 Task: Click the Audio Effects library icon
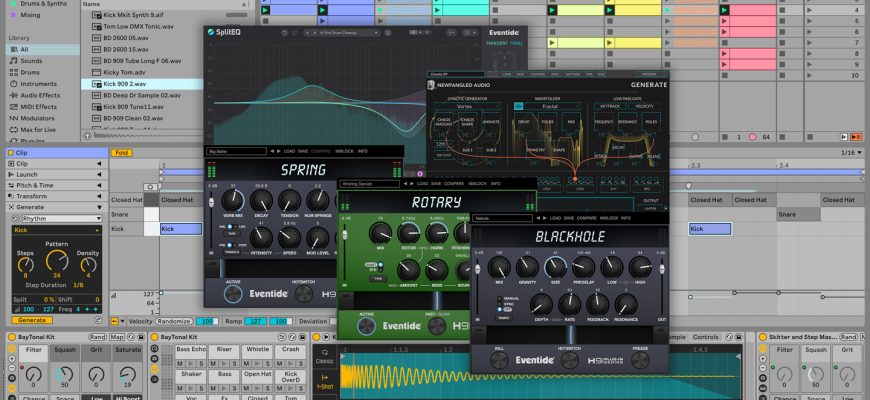(x=12, y=97)
